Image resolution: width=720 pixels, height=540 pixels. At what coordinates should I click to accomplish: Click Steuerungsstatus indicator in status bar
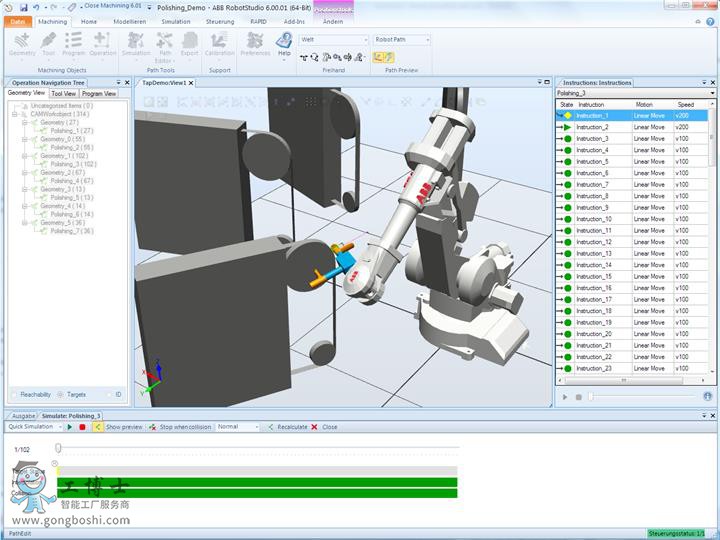(676, 534)
